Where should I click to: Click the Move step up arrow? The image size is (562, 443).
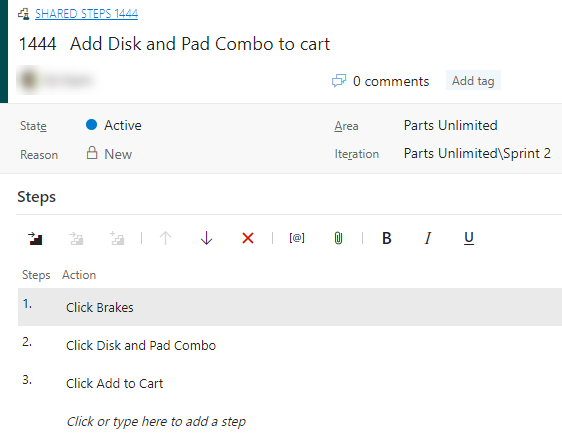point(165,238)
